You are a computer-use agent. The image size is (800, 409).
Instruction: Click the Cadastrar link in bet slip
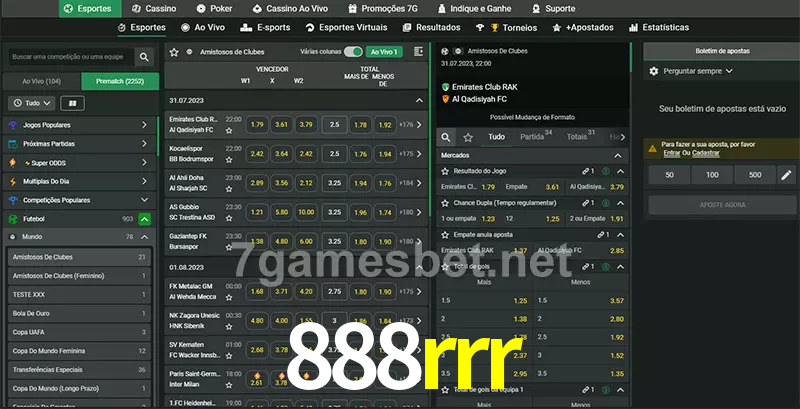(705, 153)
